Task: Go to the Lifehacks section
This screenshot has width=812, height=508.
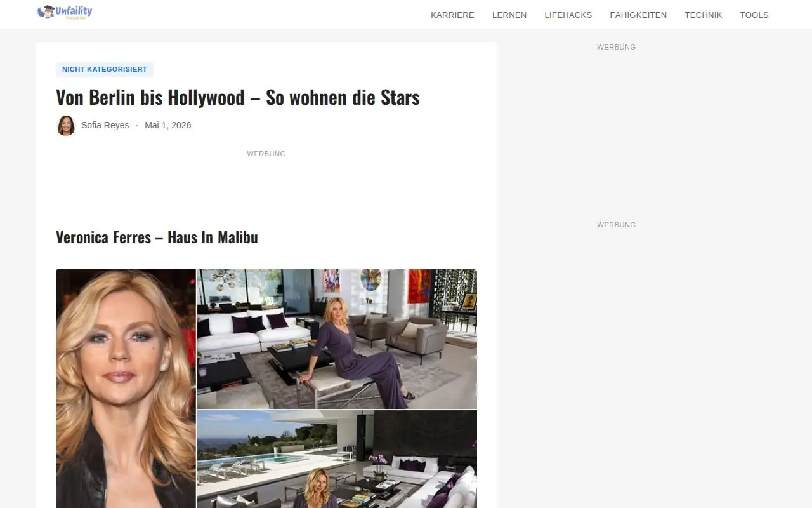Action: pos(568,15)
